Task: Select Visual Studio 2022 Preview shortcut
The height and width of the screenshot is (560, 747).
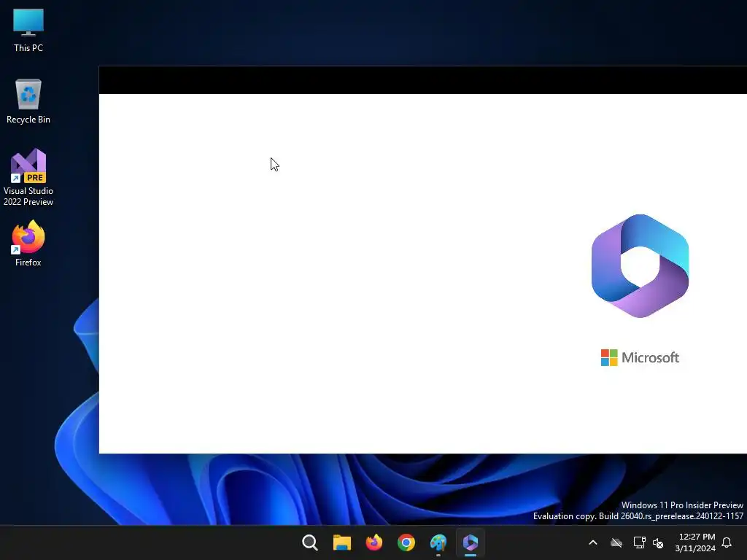Action: [x=28, y=177]
